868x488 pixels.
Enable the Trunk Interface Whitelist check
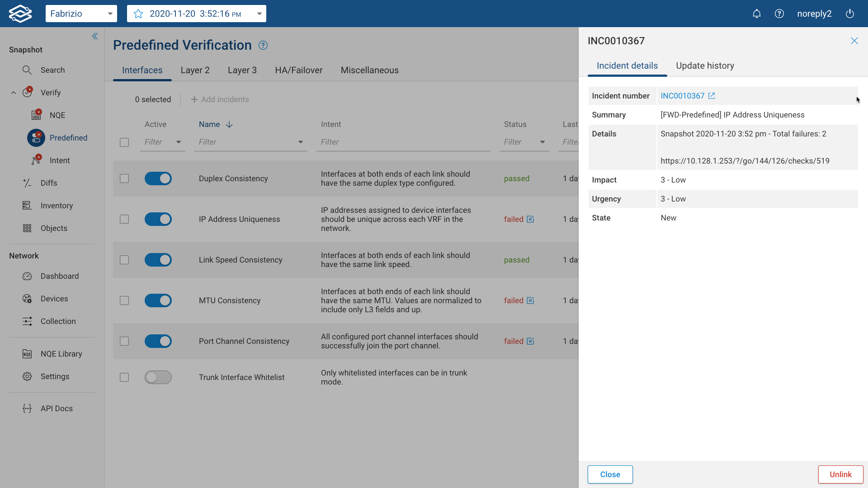coord(158,377)
